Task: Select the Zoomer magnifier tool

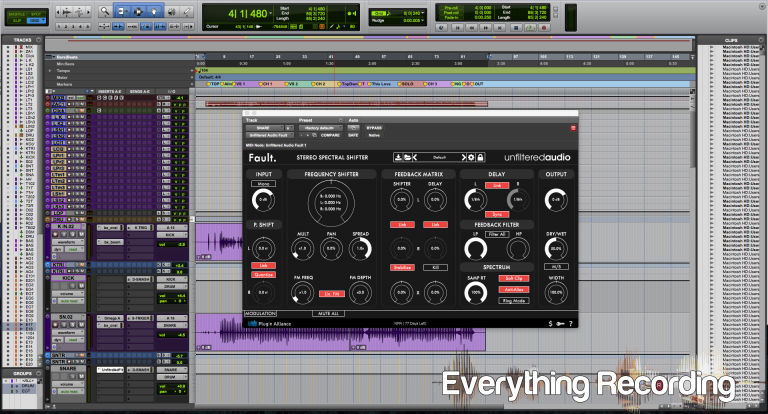Action: click(104, 11)
